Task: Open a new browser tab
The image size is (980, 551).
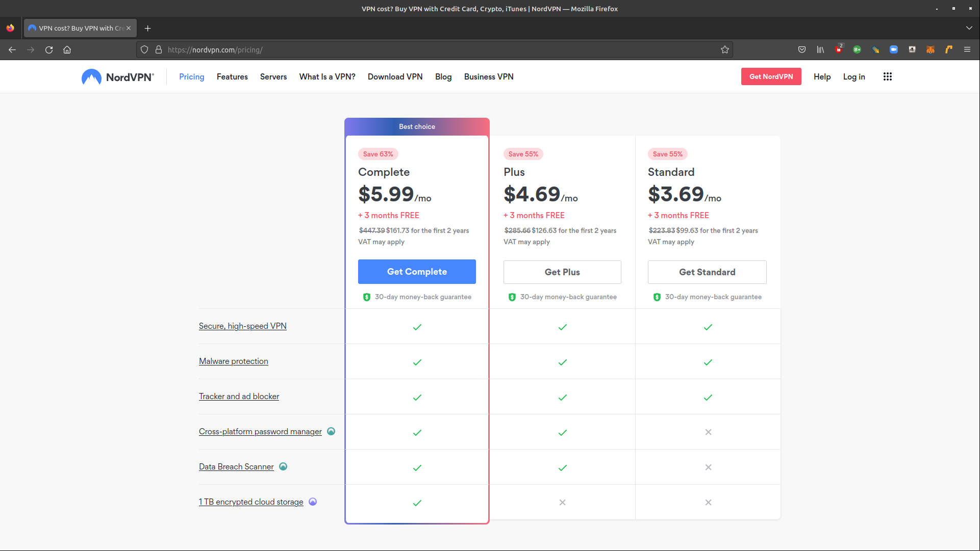Action: click(148, 28)
